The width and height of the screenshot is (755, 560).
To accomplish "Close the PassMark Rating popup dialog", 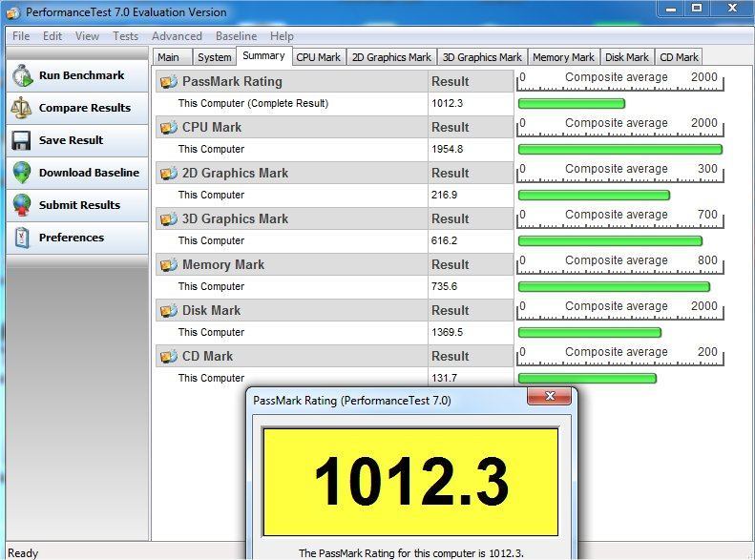I will tap(550, 396).
